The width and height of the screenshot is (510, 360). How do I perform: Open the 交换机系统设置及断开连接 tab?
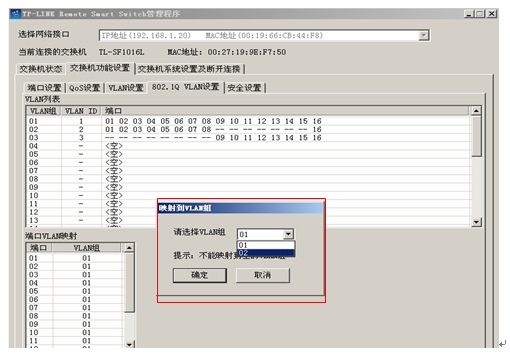tap(189, 69)
